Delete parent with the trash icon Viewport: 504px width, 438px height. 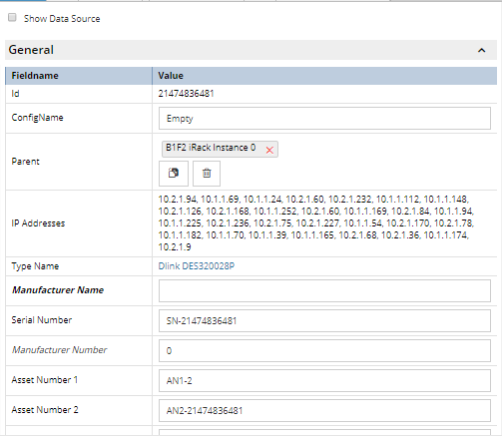click(x=207, y=174)
